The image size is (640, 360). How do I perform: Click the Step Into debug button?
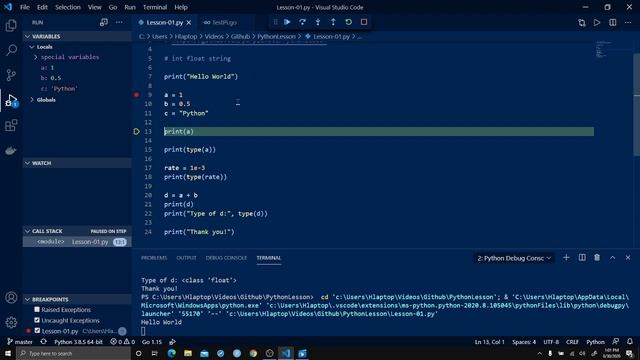tap(318, 22)
